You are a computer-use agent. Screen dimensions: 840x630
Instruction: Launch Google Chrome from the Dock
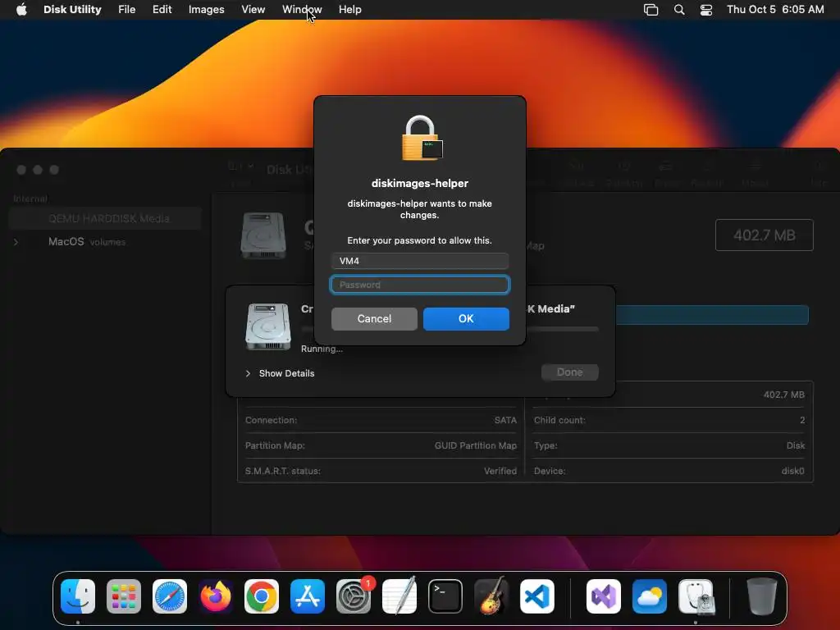point(262,596)
